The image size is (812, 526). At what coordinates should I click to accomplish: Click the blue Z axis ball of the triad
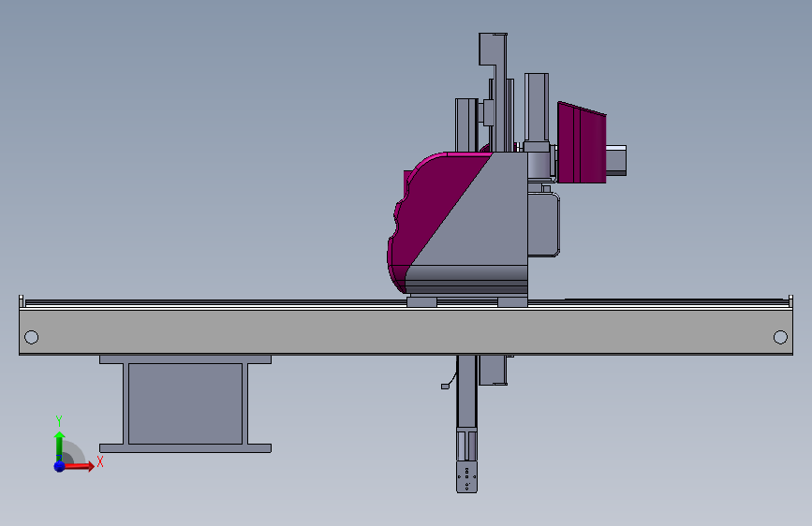pos(60,466)
